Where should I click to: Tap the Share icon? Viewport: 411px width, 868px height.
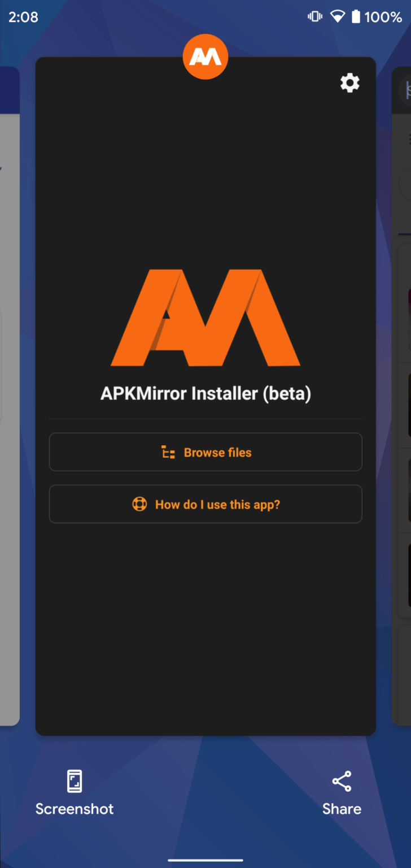tap(342, 781)
